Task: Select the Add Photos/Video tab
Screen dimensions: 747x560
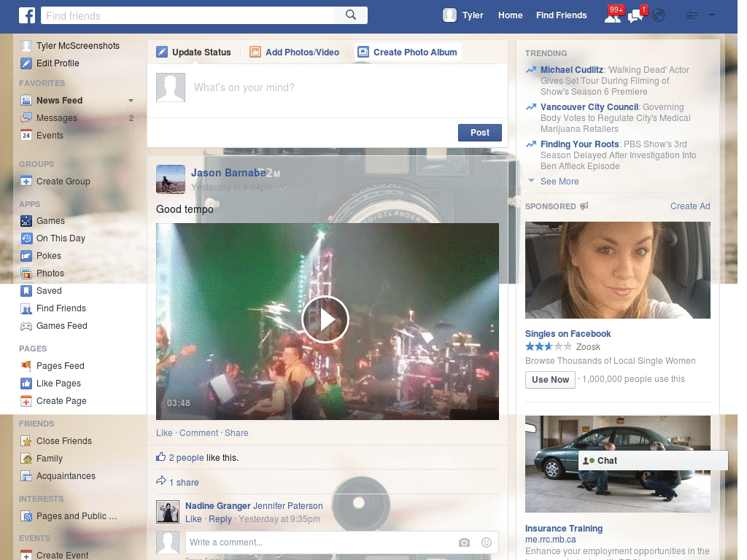Action: (x=295, y=52)
